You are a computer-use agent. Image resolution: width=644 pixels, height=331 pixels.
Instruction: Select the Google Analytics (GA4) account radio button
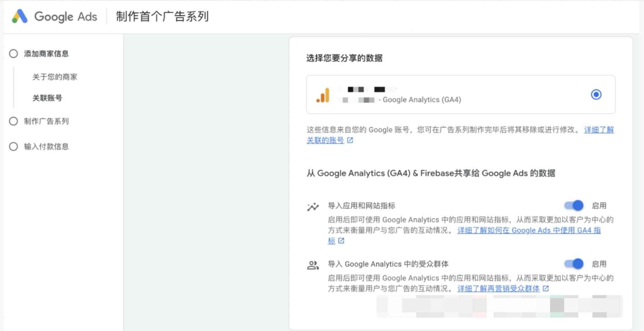pyautogui.click(x=596, y=95)
